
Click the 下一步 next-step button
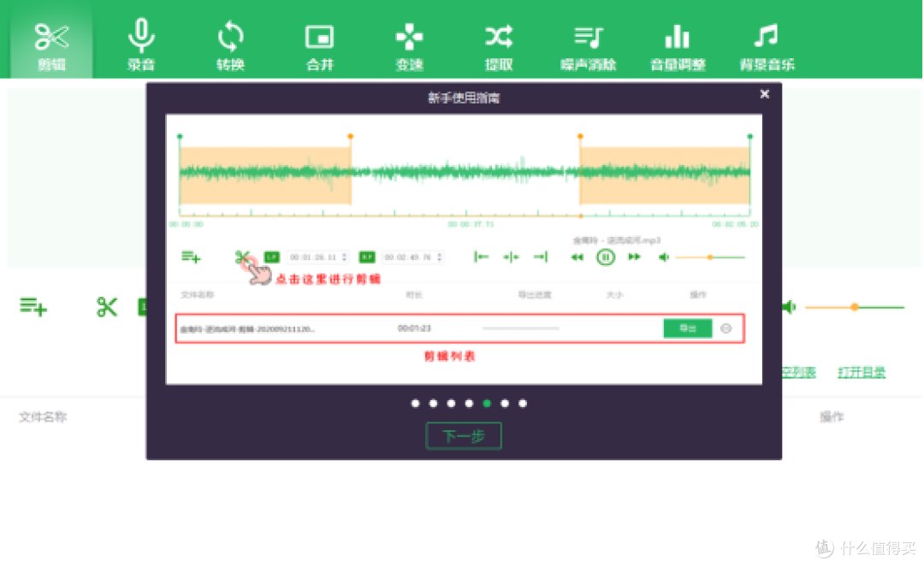(x=464, y=436)
